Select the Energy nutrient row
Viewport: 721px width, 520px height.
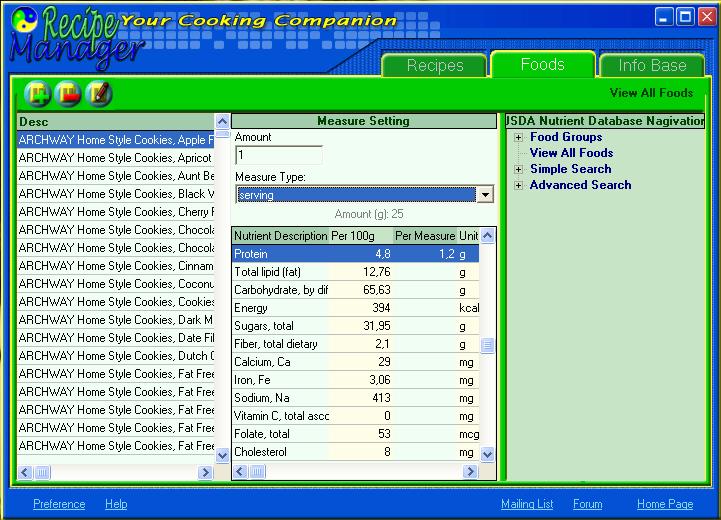click(x=356, y=308)
